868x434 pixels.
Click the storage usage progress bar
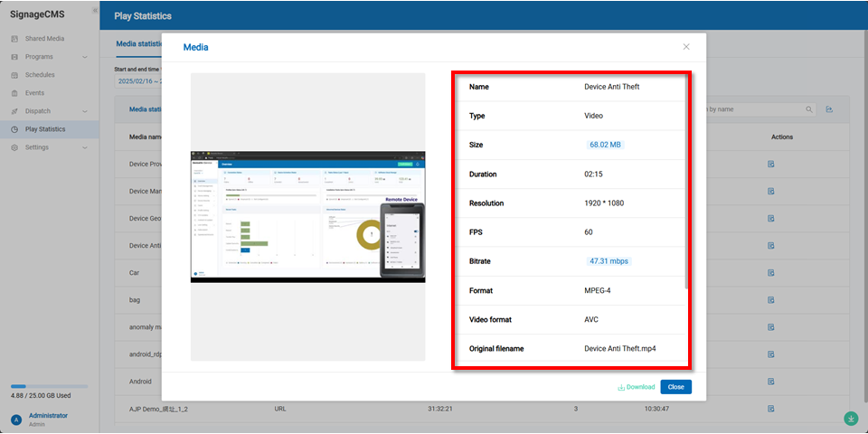coord(49,386)
